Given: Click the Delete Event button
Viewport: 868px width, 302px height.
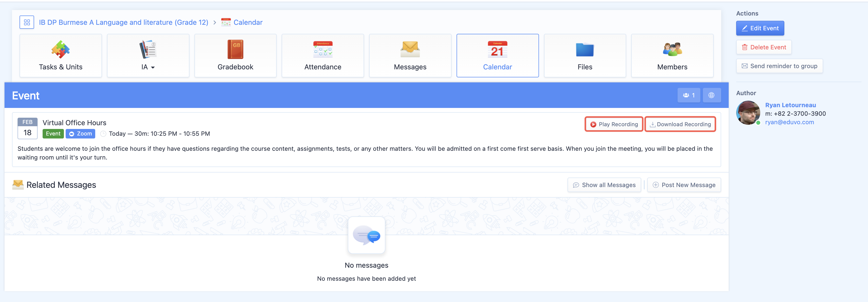Looking at the screenshot, I should coord(764,48).
